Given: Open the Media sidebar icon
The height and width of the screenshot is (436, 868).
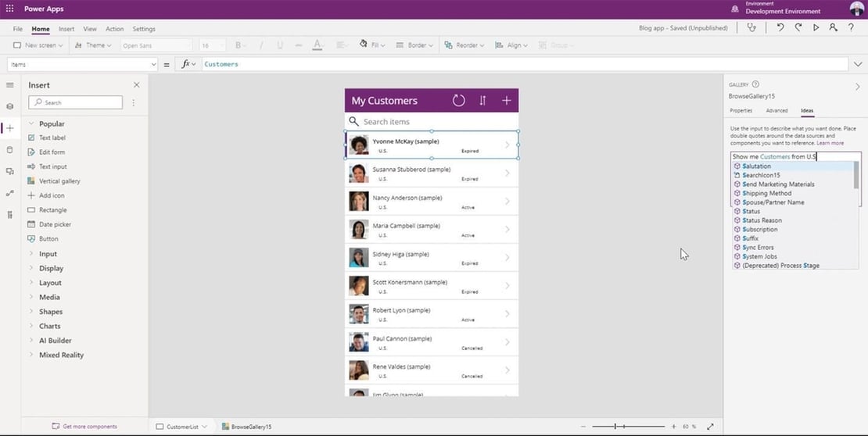Looking at the screenshot, I should coord(9,172).
